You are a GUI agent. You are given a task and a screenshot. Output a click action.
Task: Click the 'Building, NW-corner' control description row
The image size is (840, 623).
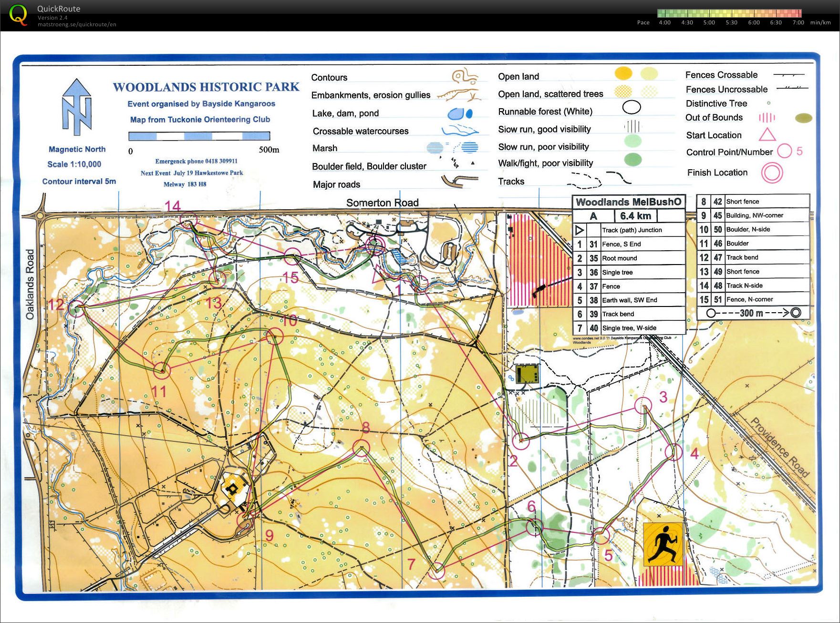pos(754,215)
